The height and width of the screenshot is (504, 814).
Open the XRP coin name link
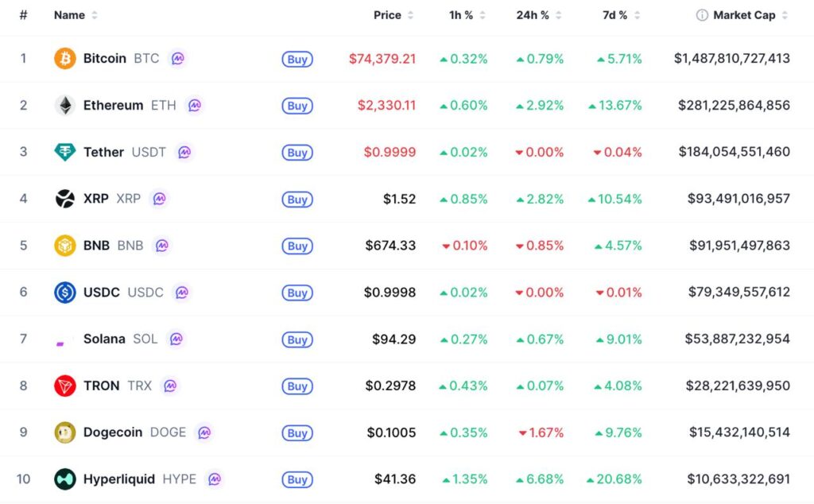(96, 199)
